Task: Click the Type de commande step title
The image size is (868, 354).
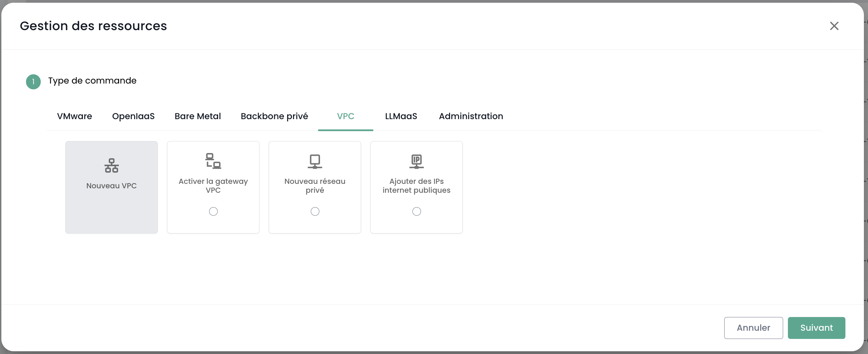Action: pyautogui.click(x=92, y=81)
